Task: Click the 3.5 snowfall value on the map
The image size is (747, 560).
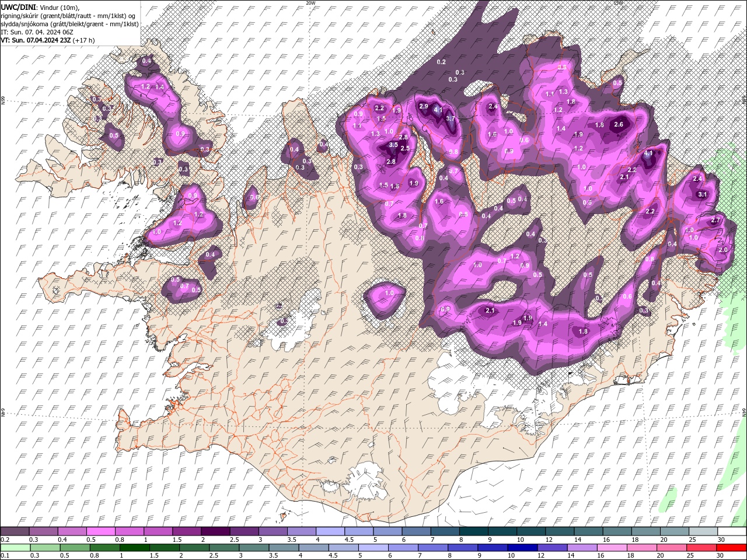Action: tap(393, 145)
